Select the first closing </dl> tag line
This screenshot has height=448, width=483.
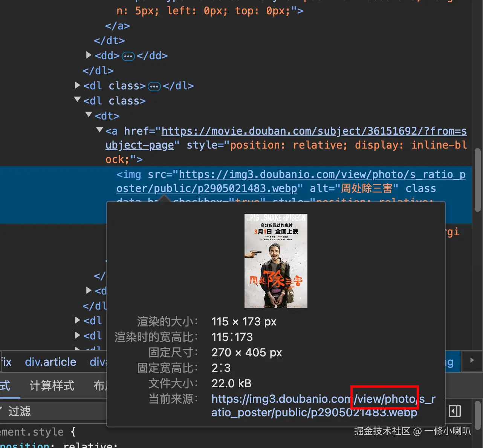(98, 71)
